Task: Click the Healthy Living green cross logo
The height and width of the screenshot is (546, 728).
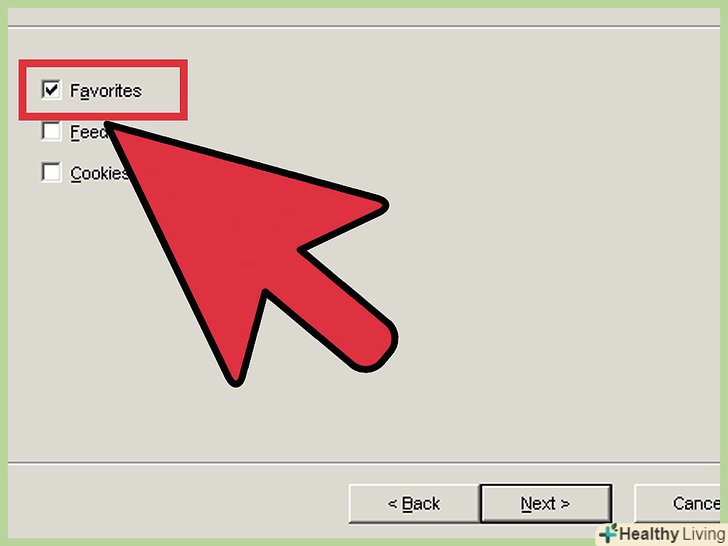Action: coord(608,533)
